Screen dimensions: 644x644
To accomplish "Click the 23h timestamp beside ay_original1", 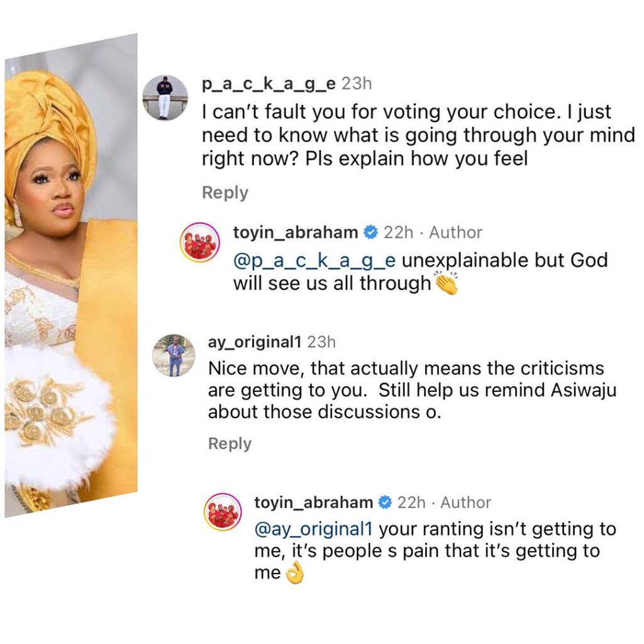I will [321, 342].
